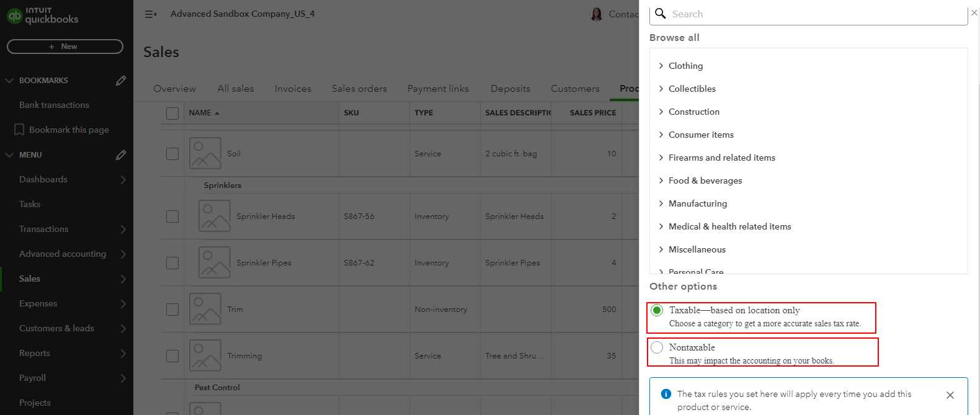Click the S867-56 SKU cell

coord(359,216)
